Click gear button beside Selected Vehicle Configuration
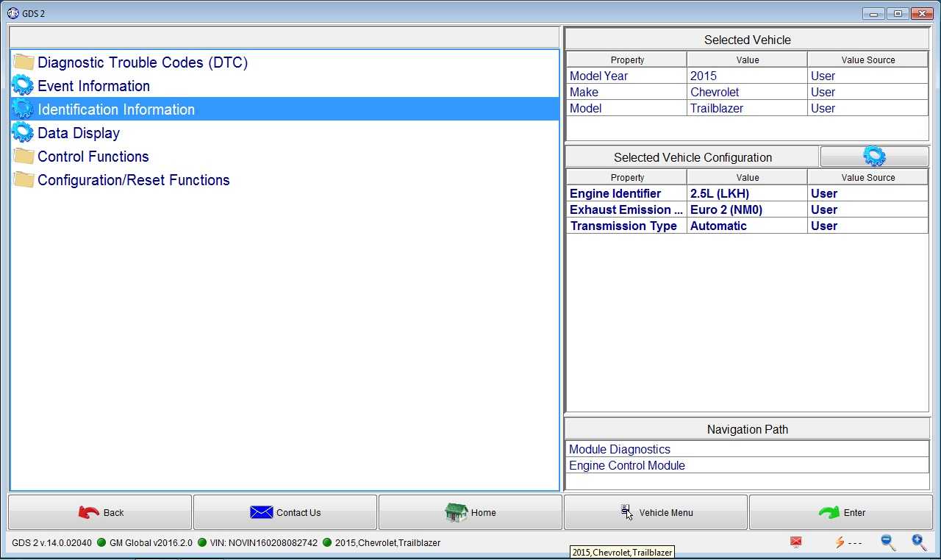This screenshot has width=941, height=560. (x=874, y=157)
